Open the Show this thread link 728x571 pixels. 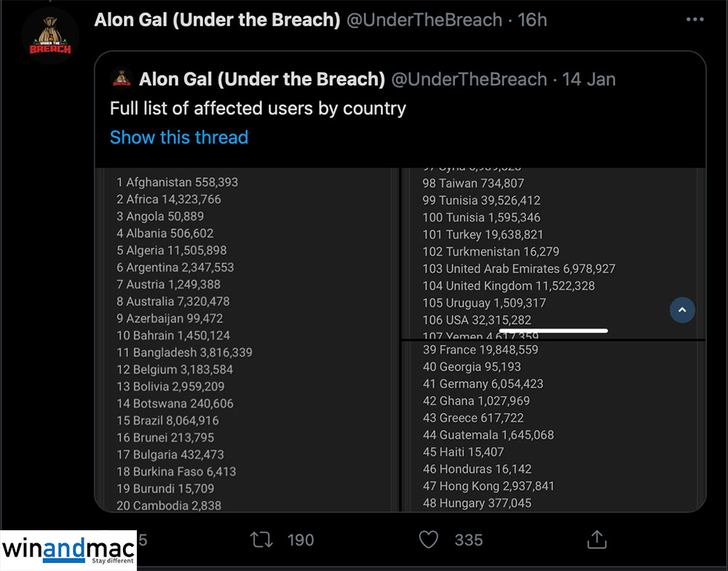179,137
